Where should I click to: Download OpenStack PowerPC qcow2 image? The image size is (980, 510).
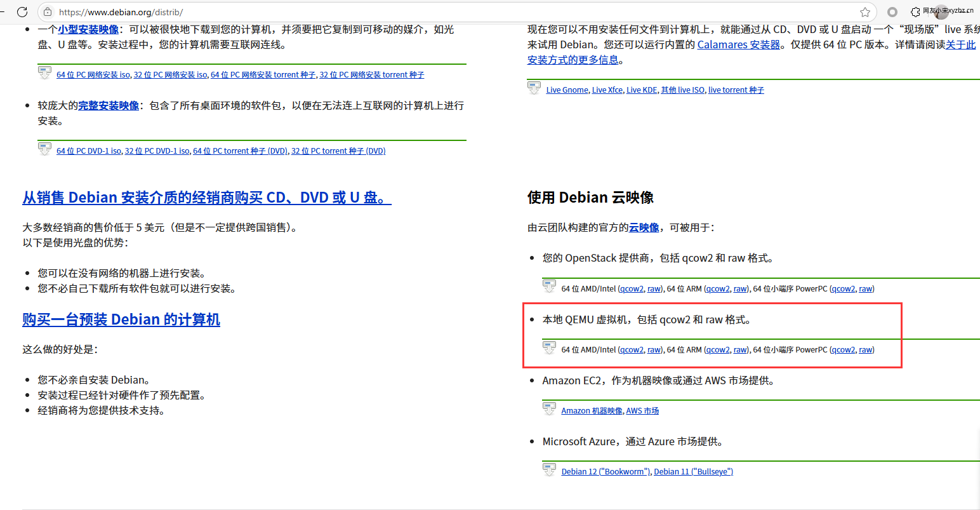point(844,289)
